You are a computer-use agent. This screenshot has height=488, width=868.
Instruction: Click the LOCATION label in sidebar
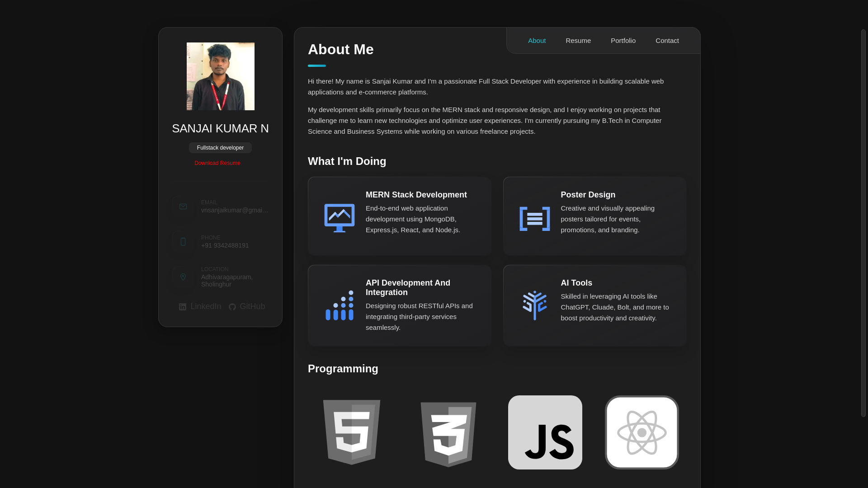click(215, 269)
